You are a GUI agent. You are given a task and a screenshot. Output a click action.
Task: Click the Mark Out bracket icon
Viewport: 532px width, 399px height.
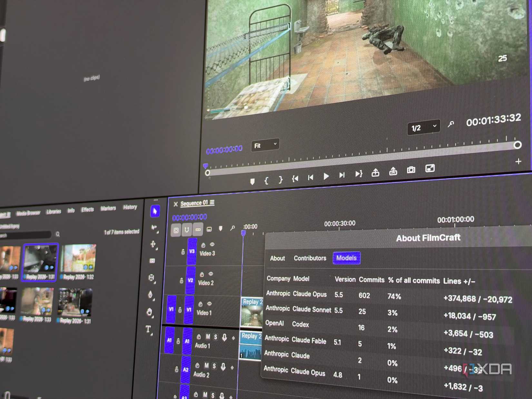[281, 180]
